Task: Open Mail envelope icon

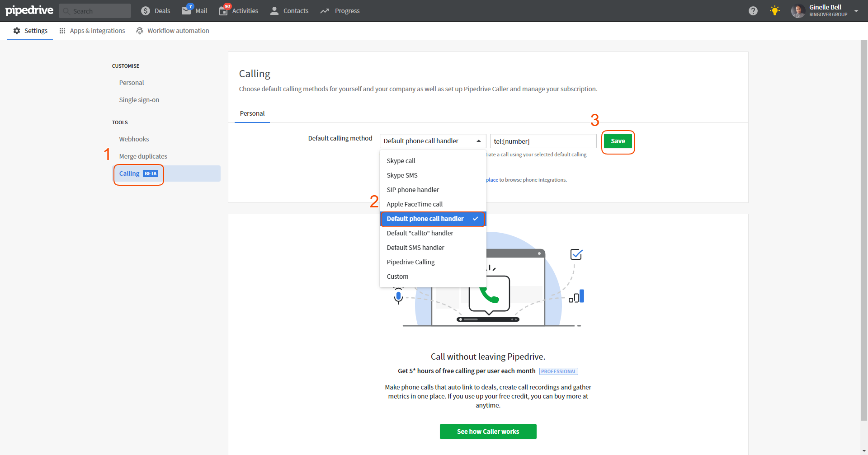Action: [186, 11]
